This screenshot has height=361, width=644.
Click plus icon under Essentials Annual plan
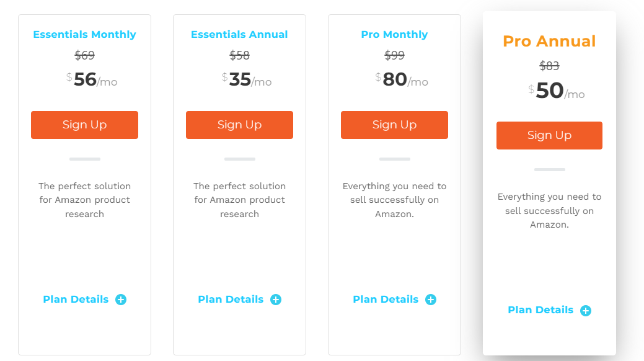(276, 300)
